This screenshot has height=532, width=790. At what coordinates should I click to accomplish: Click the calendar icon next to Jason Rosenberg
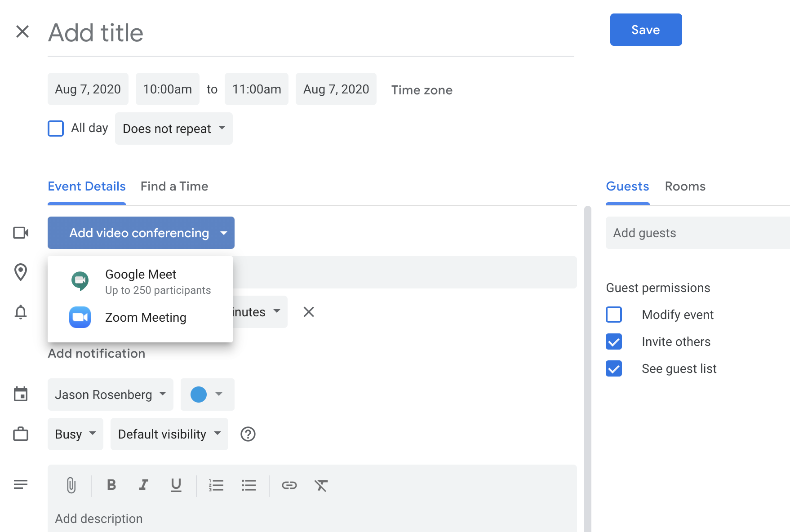point(21,394)
